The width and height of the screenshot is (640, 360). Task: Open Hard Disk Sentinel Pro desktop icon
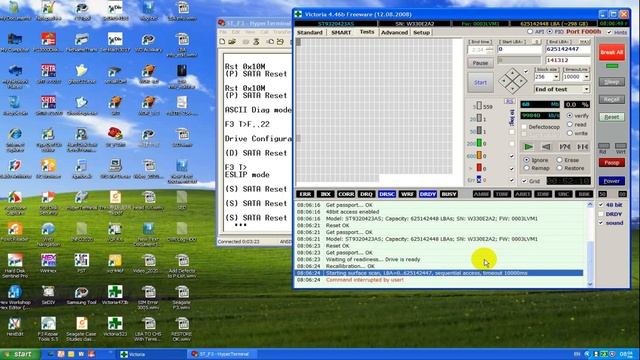click(15, 265)
